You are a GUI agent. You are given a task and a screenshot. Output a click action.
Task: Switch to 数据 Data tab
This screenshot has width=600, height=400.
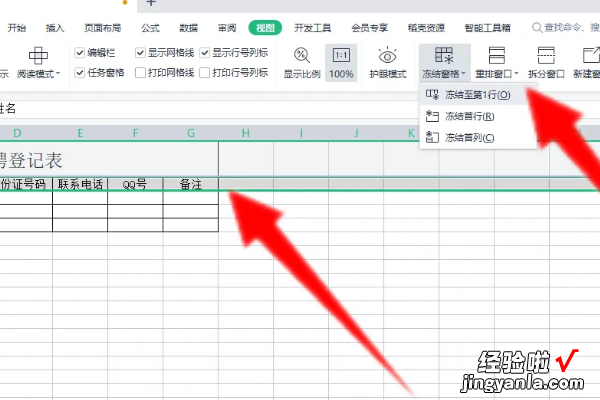tap(189, 28)
